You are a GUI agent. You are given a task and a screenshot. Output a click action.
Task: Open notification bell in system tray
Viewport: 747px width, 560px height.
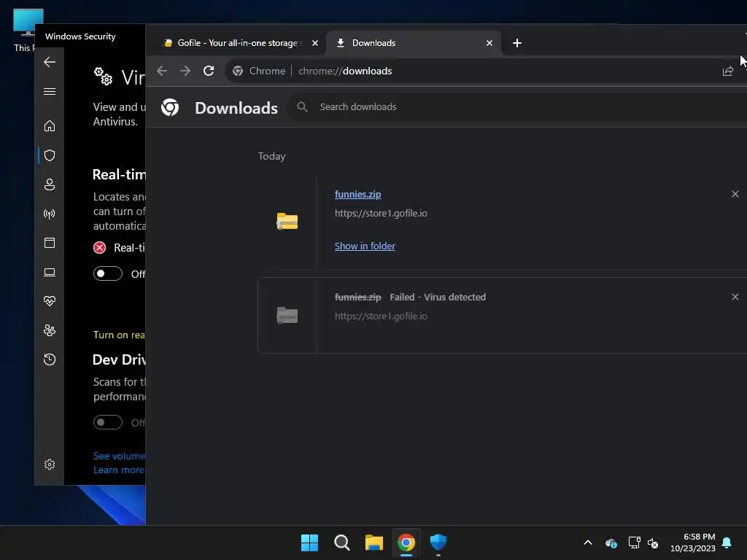[x=727, y=542]
